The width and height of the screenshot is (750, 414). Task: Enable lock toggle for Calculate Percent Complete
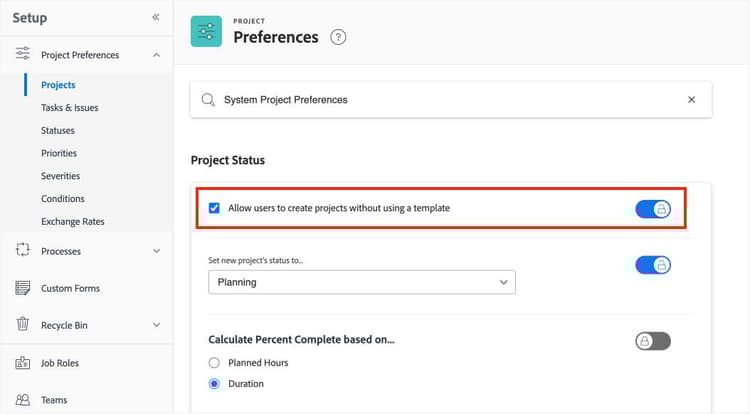[x=653, y=341]
